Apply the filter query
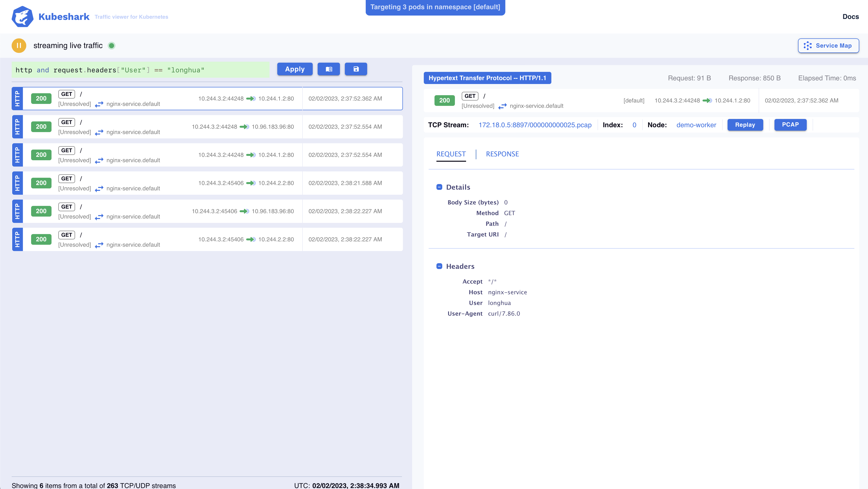Screen dimensions: 868x489 click(295, 69)
